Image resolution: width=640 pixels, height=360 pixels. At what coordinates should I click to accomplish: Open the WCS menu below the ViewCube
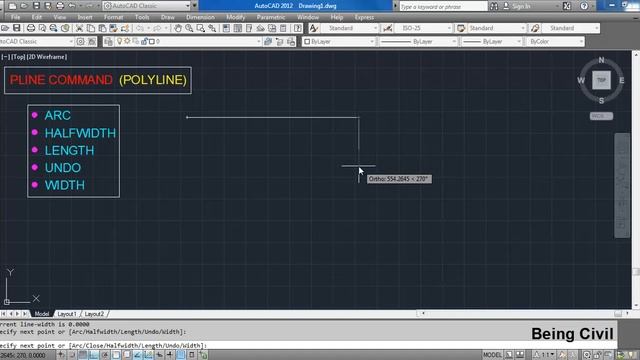[x=601, y=116]
